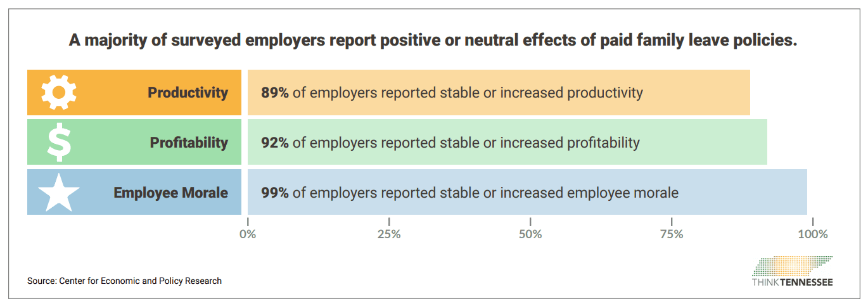Click the dollar sign icon
This screenshot has height=306, width=868.
(x=58, y=143)
